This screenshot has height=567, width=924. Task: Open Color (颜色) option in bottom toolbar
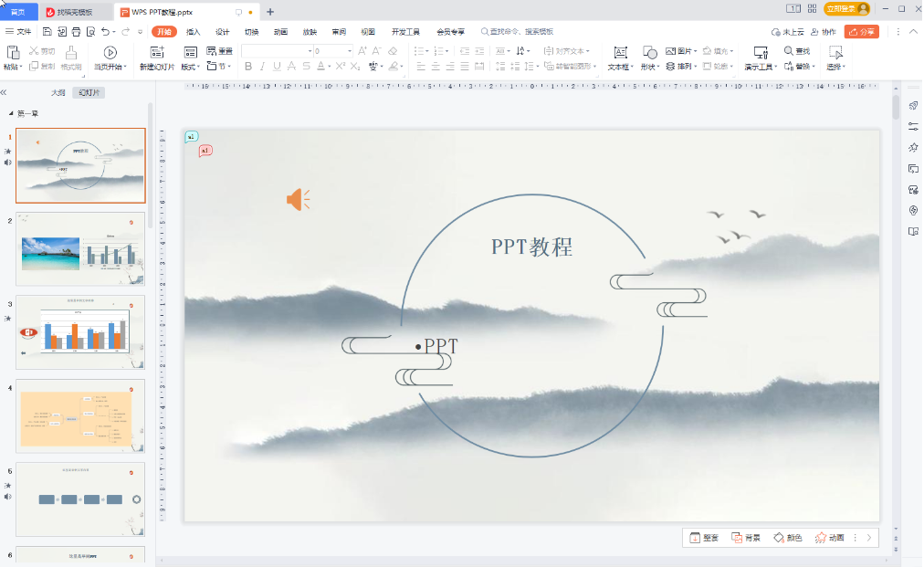[x=787, y=538]
